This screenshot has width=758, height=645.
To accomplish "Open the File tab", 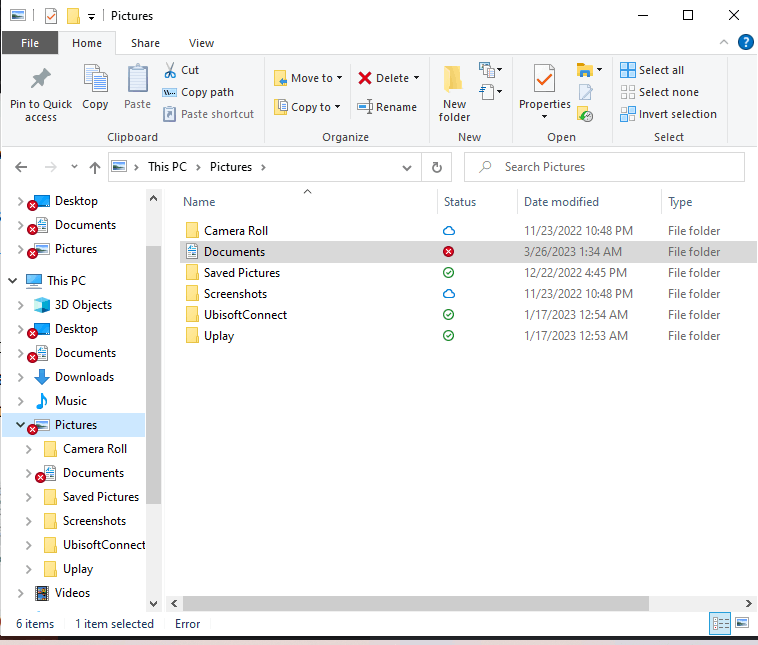I will tap(30, 43).
